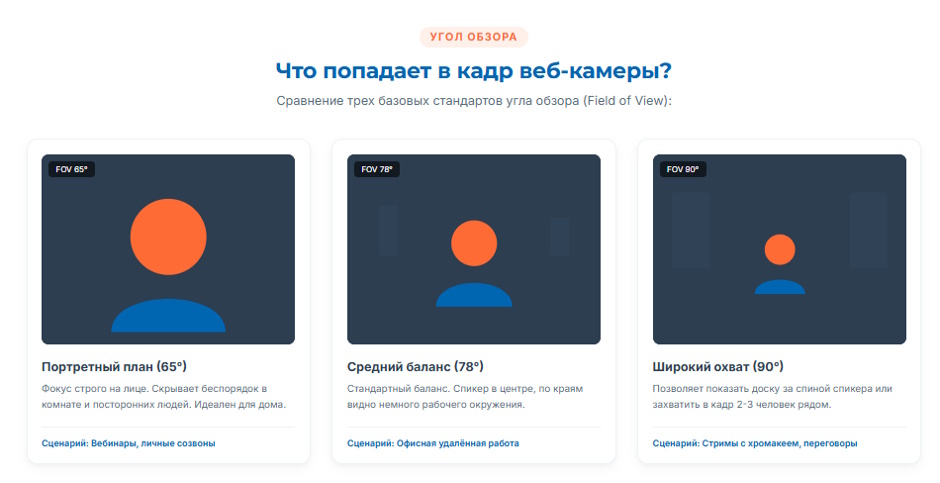Click the Сценарий: Вебинары, личные созвоны link
Image resolution: width=940 pixels, height=483 pixels.
coord(128,443)
